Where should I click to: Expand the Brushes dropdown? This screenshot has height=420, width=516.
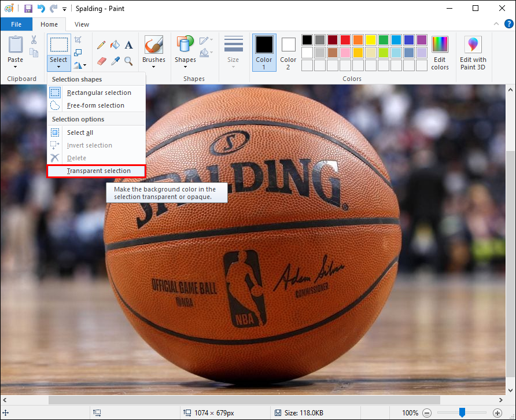click(x=153, y=67)
